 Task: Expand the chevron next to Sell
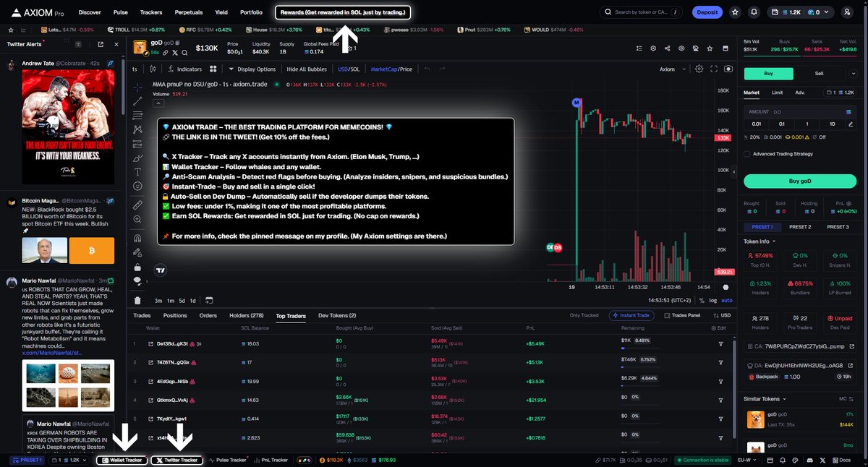[854, 72]
